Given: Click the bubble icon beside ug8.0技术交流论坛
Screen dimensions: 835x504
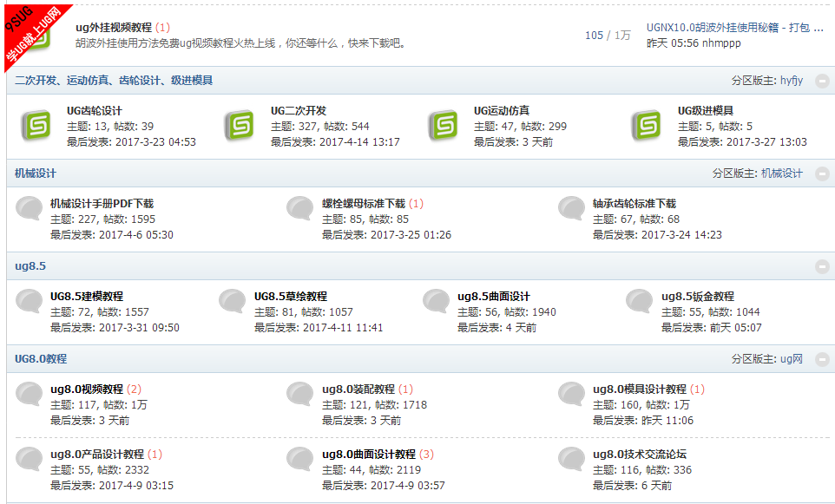Looking at the screenshot, I should click(572, 459).
